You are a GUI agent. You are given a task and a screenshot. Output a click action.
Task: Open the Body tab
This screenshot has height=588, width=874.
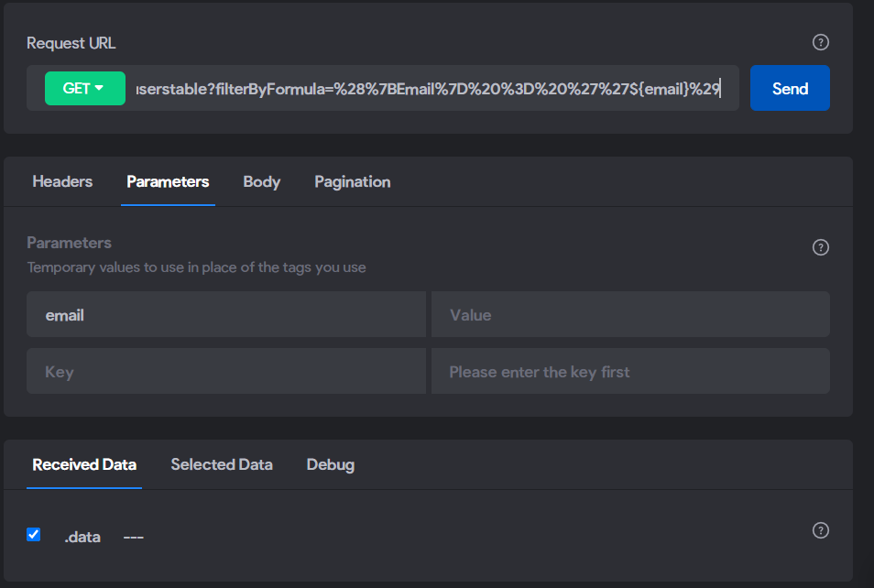point(261,181)
